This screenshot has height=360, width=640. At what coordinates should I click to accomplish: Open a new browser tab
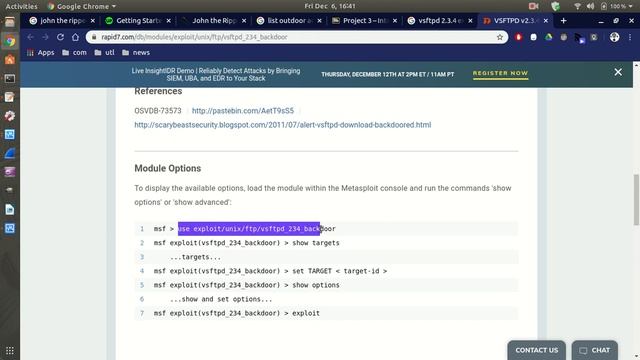click(x=563, y=20)
